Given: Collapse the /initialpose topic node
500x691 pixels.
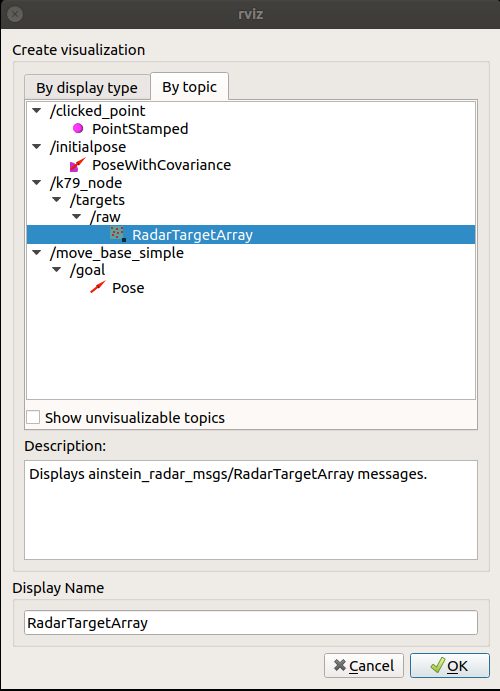Looking at the screenshot, I should pos(37,147).
